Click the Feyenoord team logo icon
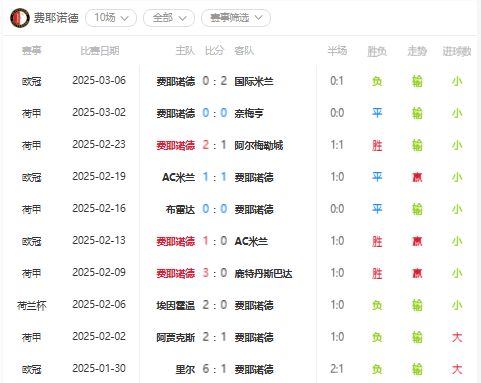Image resolution: width=481 pixels, height=383 pixels. coord(20,18)
